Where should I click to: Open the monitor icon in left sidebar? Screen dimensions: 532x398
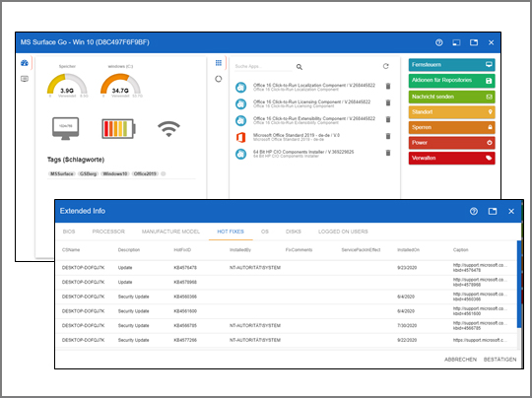(25, 79)
